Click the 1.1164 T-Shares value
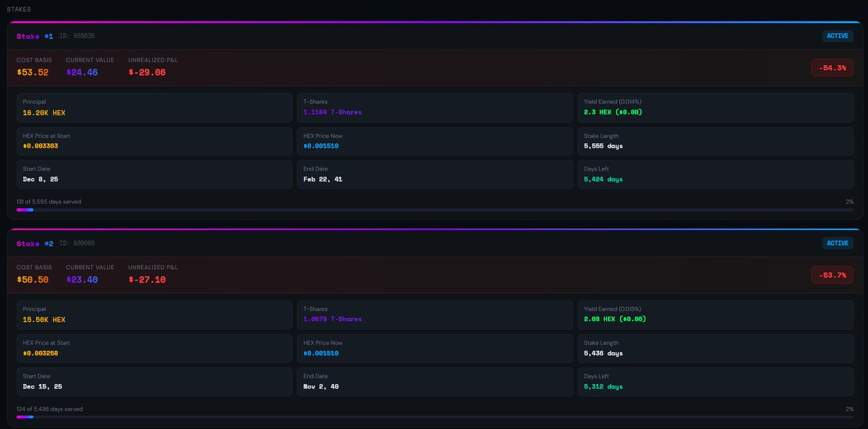 pyautogui.click(x=333, y=112)
